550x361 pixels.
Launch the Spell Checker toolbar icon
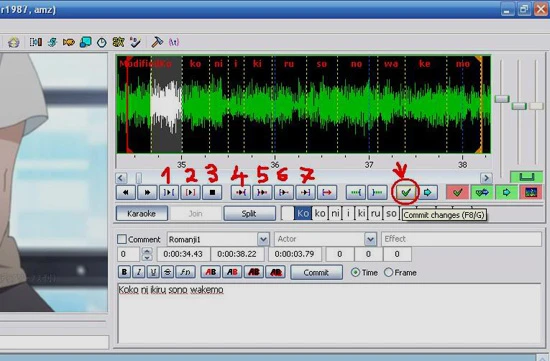point(135,42)
